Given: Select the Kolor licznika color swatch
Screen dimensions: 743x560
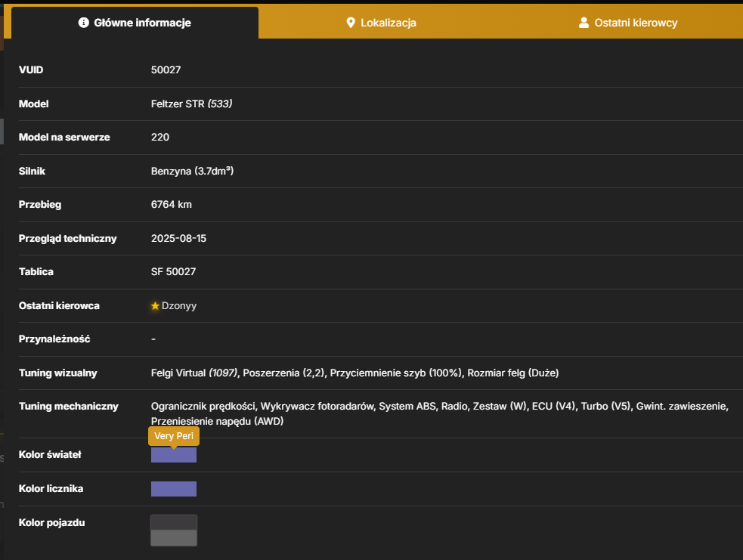Looking at the screenshot, I should (174, 489).
